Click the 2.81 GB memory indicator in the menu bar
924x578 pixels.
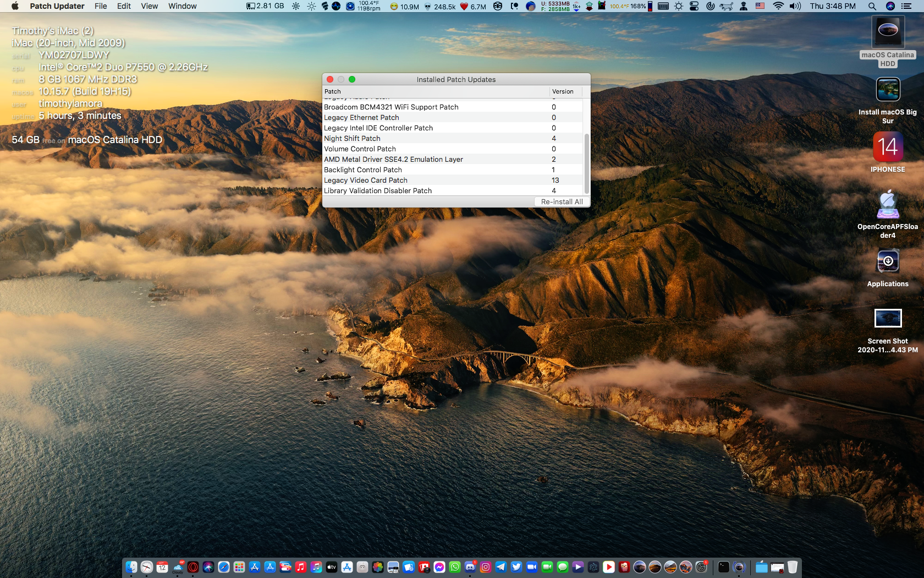click(x=266, y=6)
